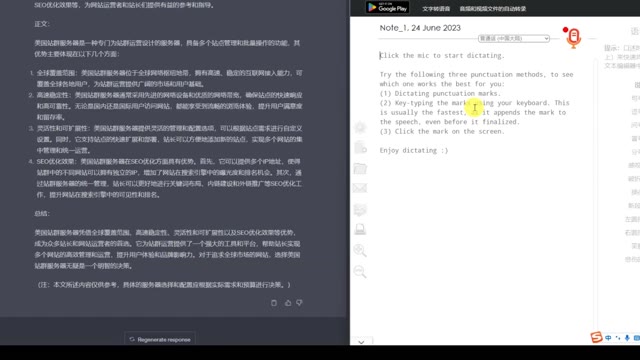Viewport: 640px width, 360px height.
Task: Email the note with envelope icon
Action: [x=360, y=188]
